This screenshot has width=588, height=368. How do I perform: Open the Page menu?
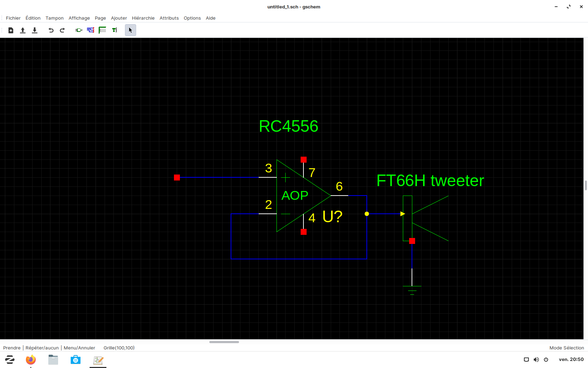pos(100,18)
